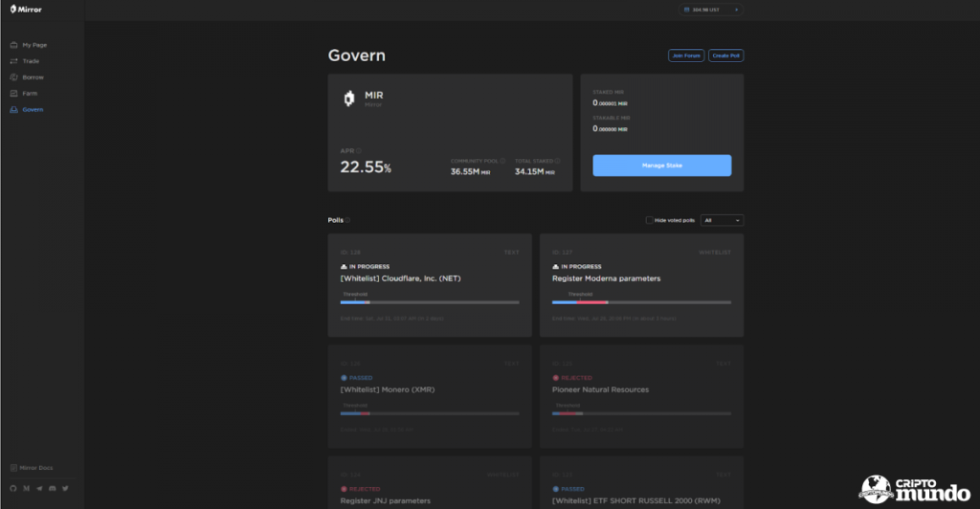Navigate to the Farm section

pyautogui.click(x=31, y=94)
